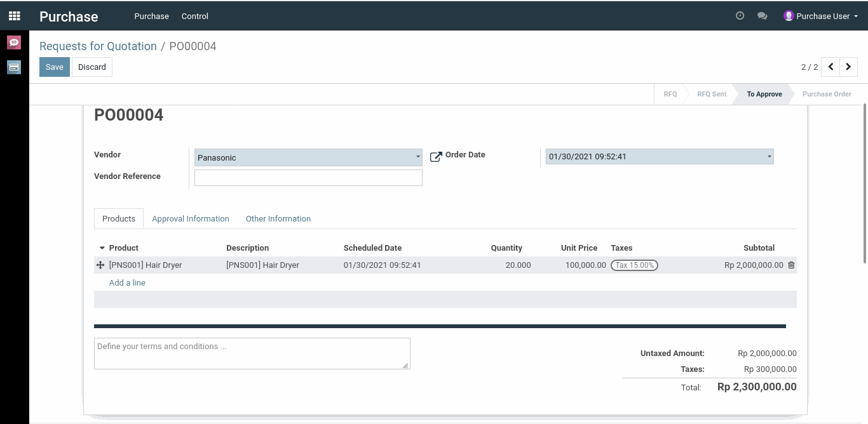Open the Order Date dropdown
The image size is (868, 424).
(x=769, y=156)
